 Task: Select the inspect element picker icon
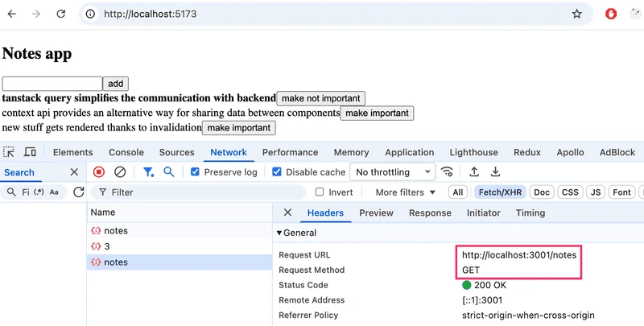click(x=9, y=152)
